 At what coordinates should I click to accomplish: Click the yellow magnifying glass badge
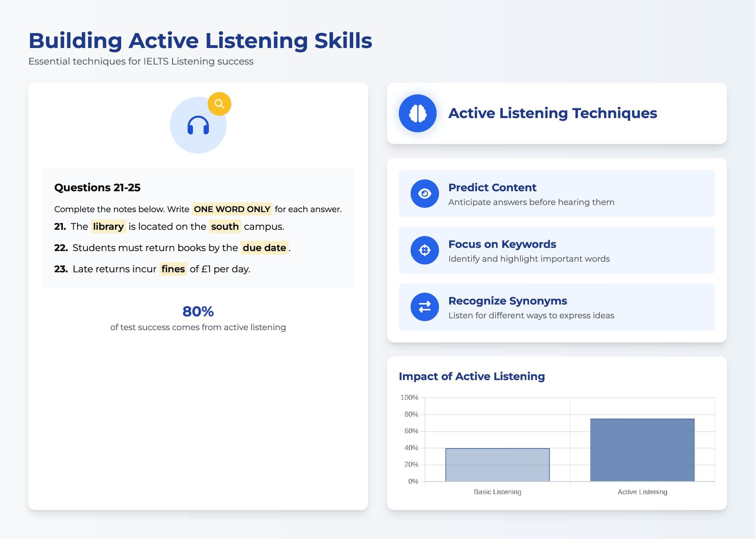219,104
